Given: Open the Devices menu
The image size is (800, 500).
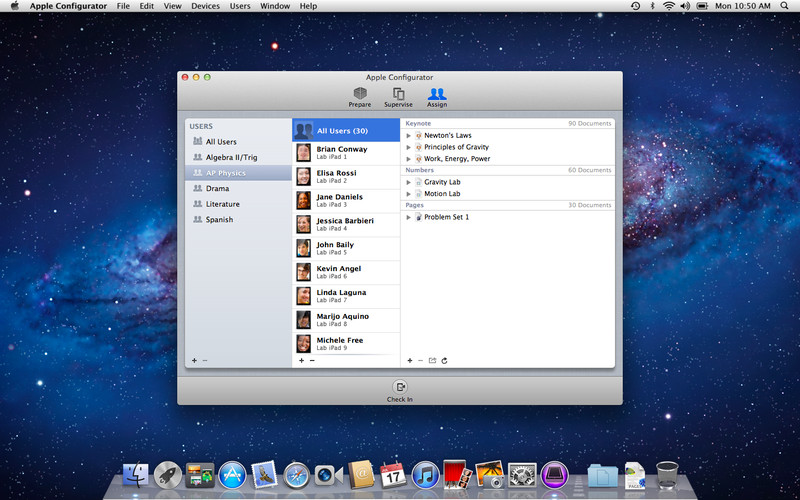Looking at the screenshot, I should point(205,6).
